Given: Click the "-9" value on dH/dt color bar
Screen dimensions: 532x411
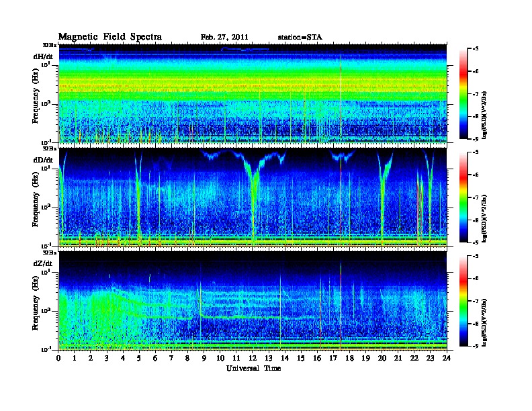Looking at the screenshot, I should coord(476,139).
